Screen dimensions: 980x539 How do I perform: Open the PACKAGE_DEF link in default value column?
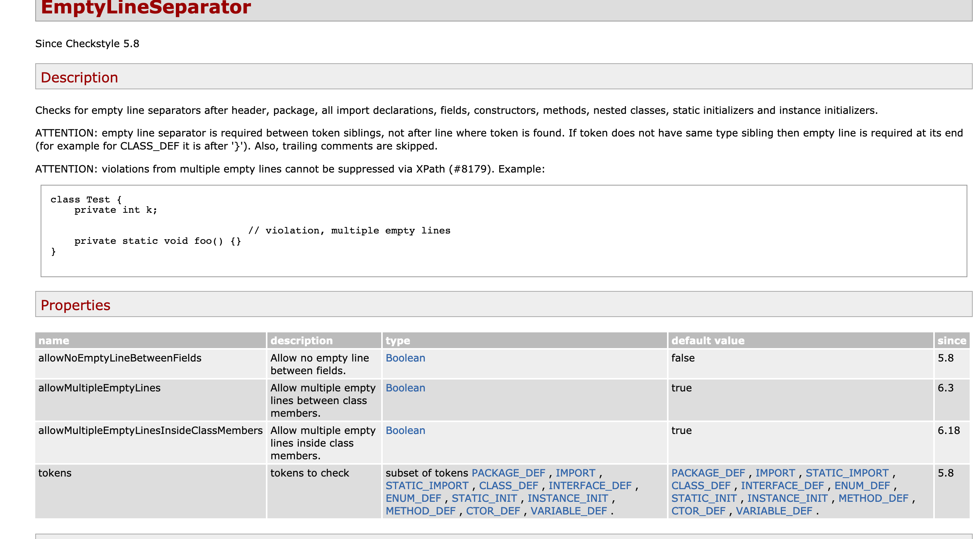point(709,473)
